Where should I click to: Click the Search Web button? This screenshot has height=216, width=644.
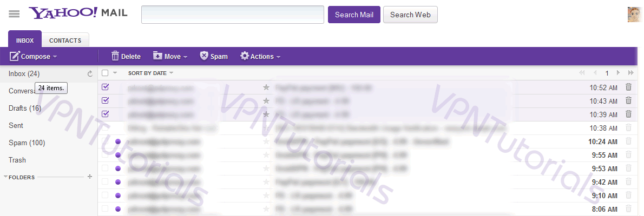coord(410,15)
